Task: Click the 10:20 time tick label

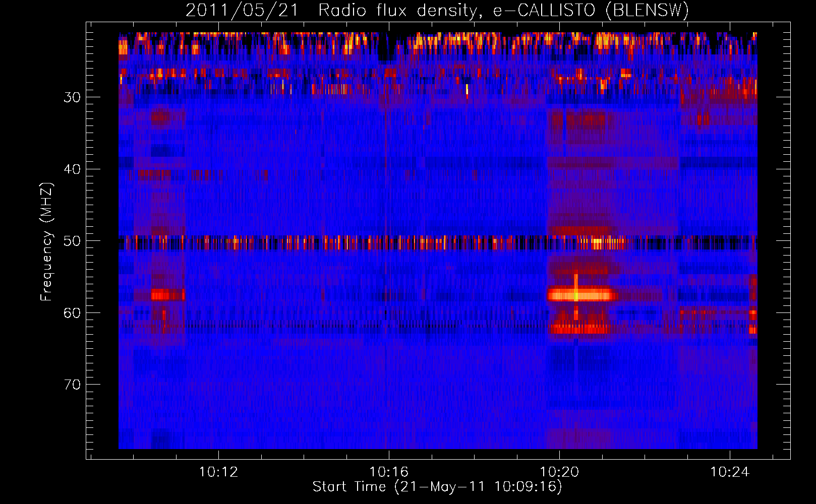Action: (559, 472)
